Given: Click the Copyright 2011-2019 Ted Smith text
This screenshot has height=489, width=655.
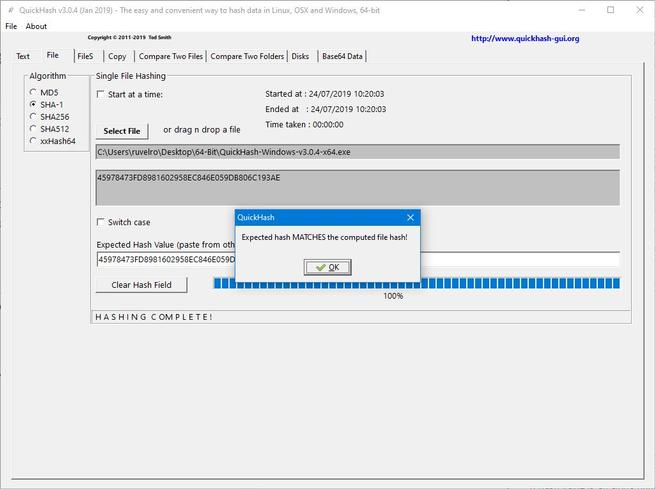Looking at the screenshot, I should click(129, 37).
